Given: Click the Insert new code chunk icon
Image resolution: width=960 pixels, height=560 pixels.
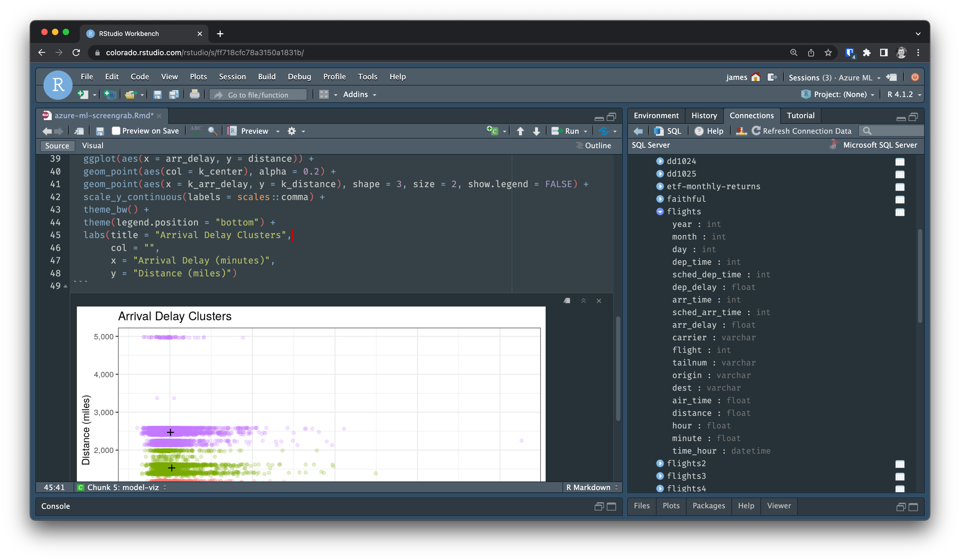Looking at the screenshot, I should 492,131.
